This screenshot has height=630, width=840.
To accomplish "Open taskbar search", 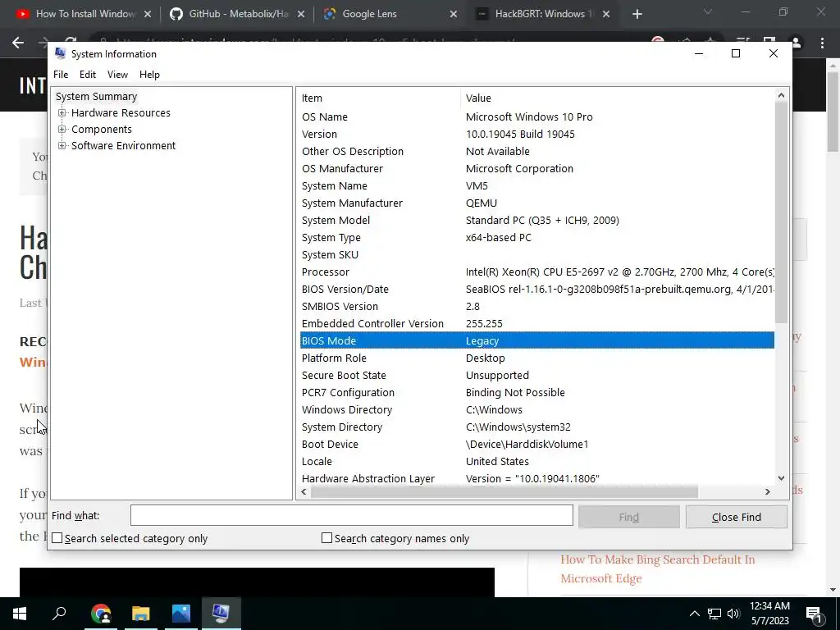I will (59, 613).
